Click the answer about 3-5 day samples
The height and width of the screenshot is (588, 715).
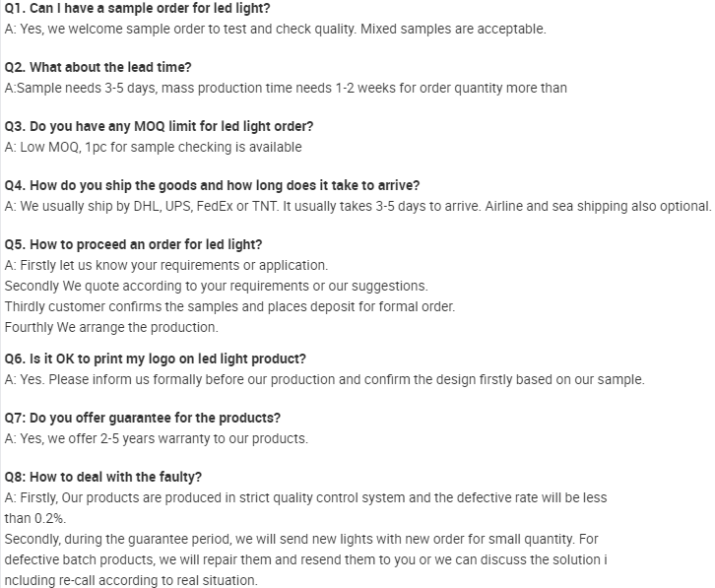point(286,88)
